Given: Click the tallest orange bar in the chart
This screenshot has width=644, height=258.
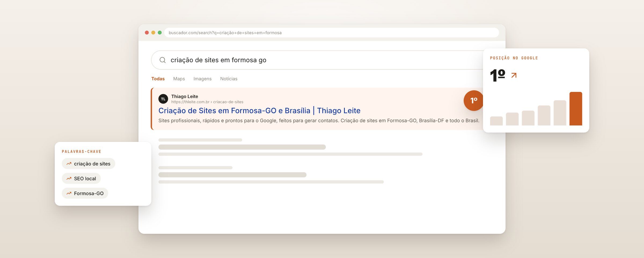Looking at the screenshot, I should click(576, 109).
